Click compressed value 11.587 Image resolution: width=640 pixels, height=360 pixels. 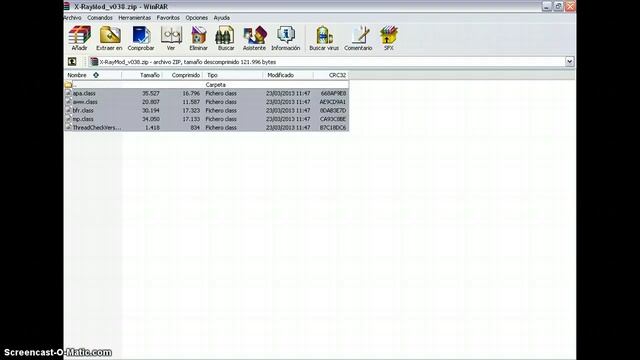pos(191,102)
